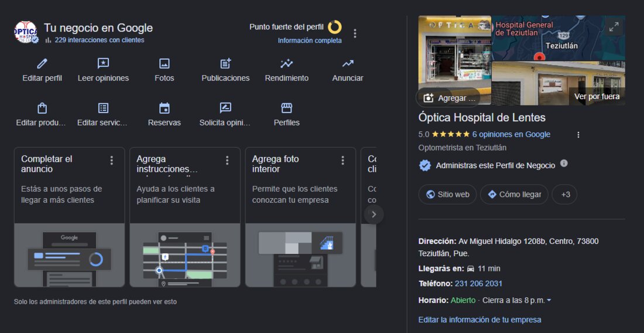Click the profile strength yellow ring
Viewport: 644px width, 333px height.
(x=335, y=27)
